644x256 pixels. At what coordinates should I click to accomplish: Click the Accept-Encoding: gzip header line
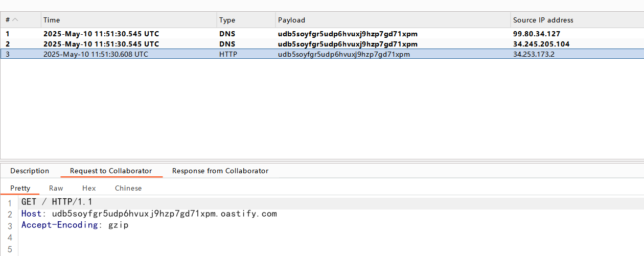coord(75,225)
